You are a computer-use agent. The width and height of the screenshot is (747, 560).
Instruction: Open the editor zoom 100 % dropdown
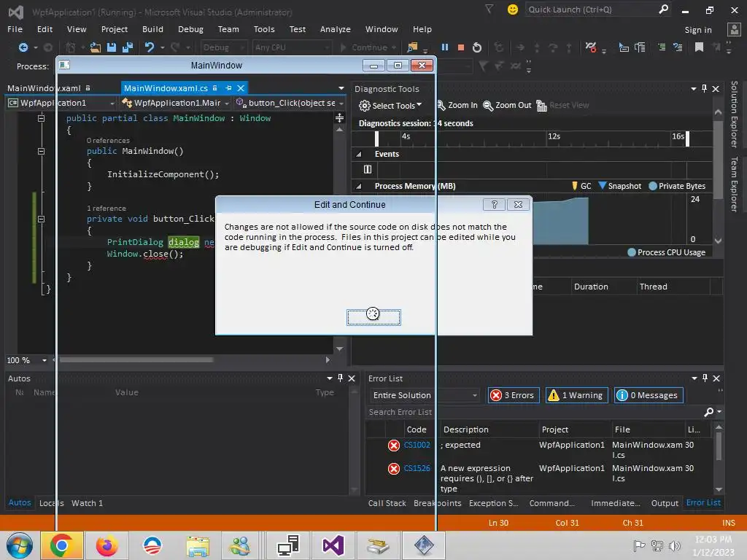tap(44, 360)
